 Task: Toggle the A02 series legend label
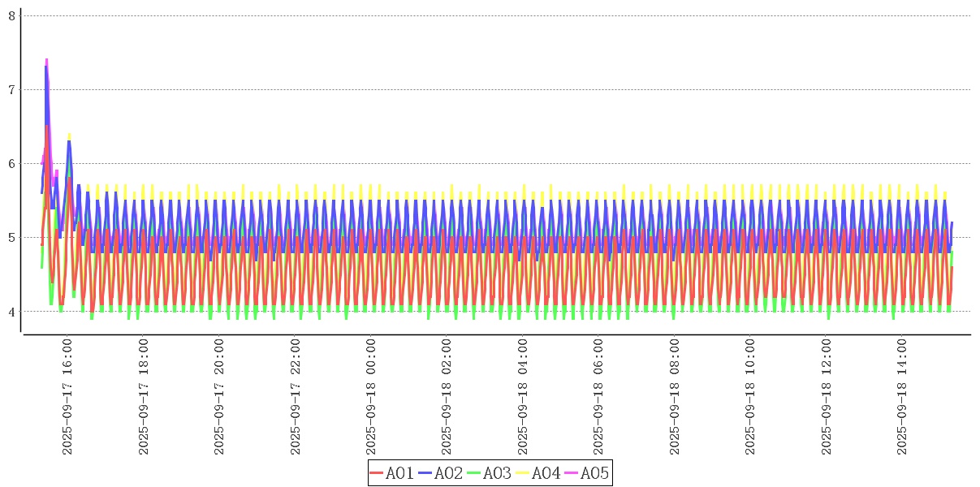[x=449, y=473]
